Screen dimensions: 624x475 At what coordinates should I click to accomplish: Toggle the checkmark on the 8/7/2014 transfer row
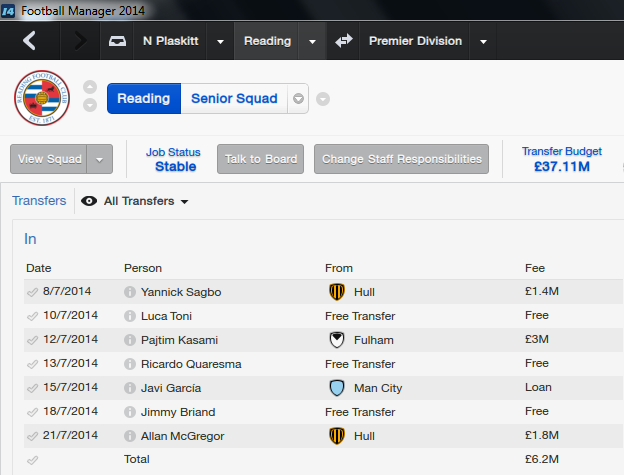click(x=33, y=292)
